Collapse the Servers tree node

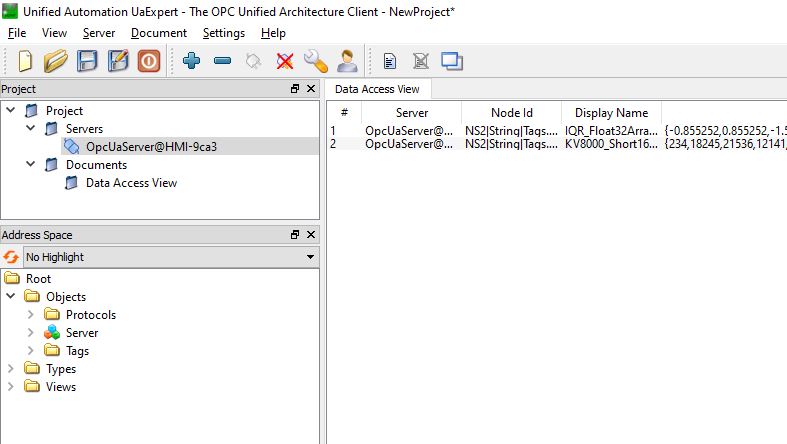(31, 128)
